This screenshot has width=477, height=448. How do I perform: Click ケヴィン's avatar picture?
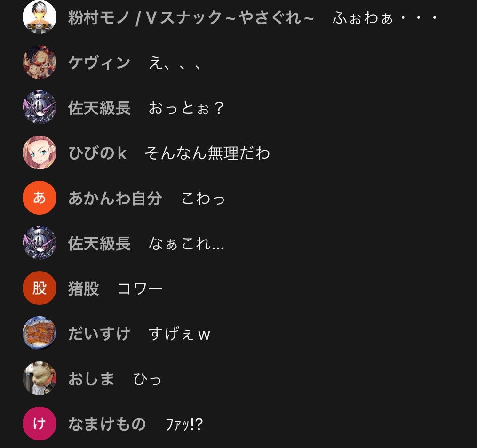40,62
